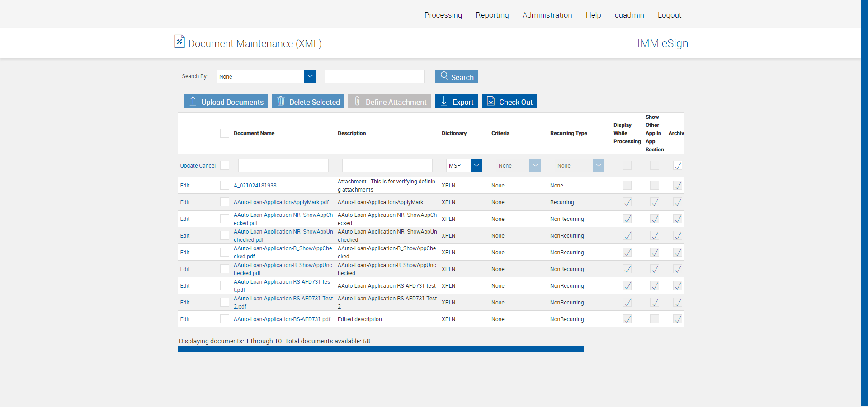
Task: Expand the Recurring Type None dropdown
Action: point(598,165)
